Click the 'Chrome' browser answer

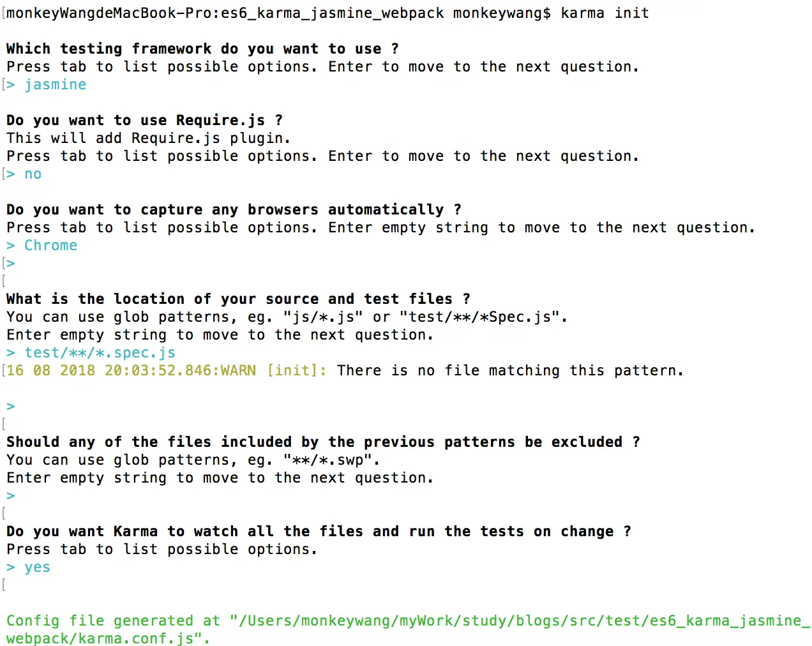pyautogui.click(x=51, y=246)
